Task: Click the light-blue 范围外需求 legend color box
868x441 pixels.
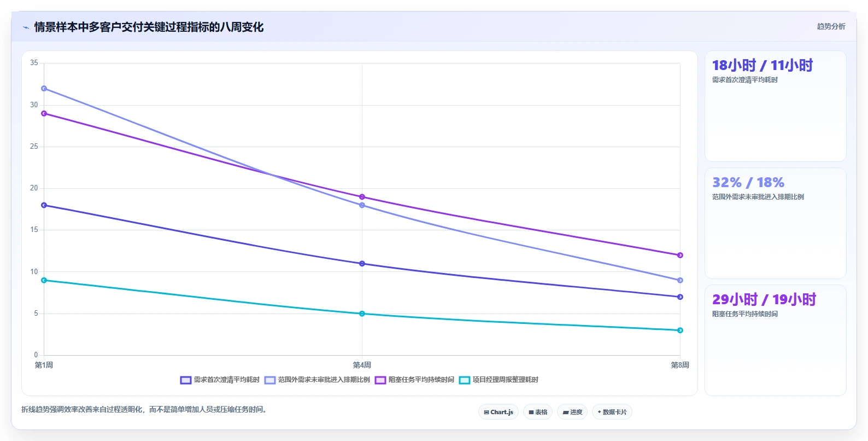Action: click(270, 380)
